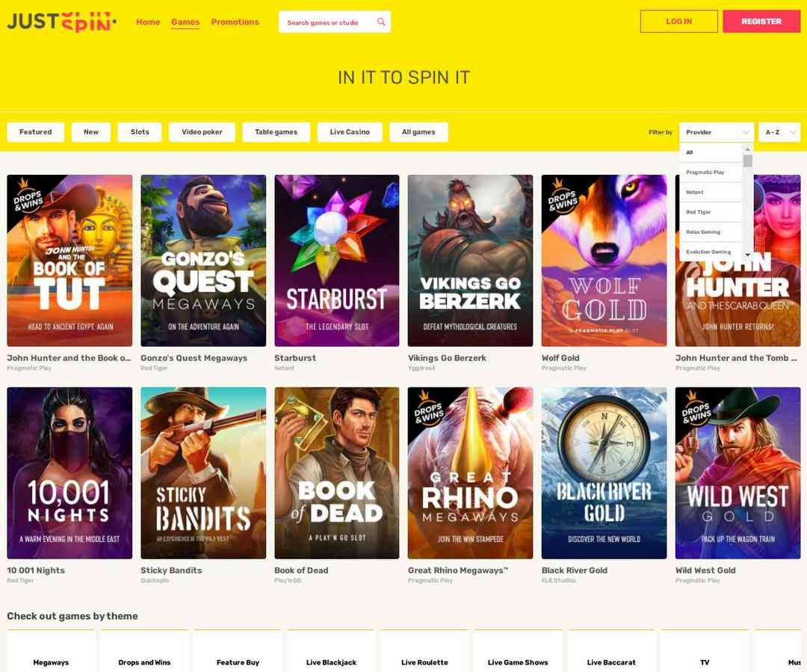807x672 pixels.
Task: Click the Drops & Wins badge on Wolf Gold
Action: (x=560, y=198)
